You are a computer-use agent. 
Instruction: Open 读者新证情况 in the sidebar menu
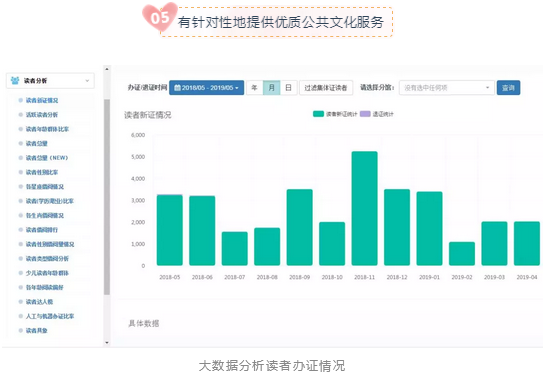42,100
